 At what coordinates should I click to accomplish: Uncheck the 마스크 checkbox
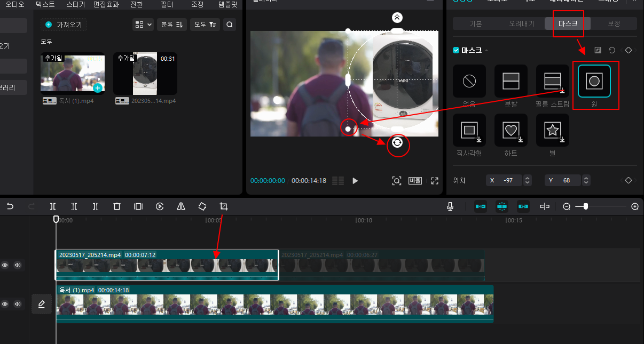(x=456, y=50)
